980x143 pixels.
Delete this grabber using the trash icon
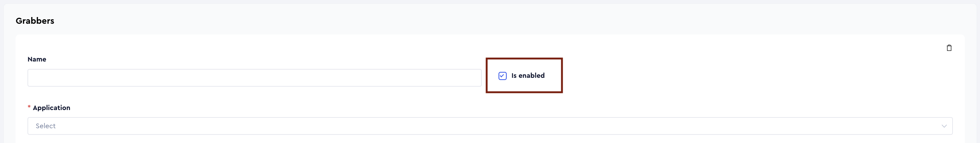pos(949,48)
